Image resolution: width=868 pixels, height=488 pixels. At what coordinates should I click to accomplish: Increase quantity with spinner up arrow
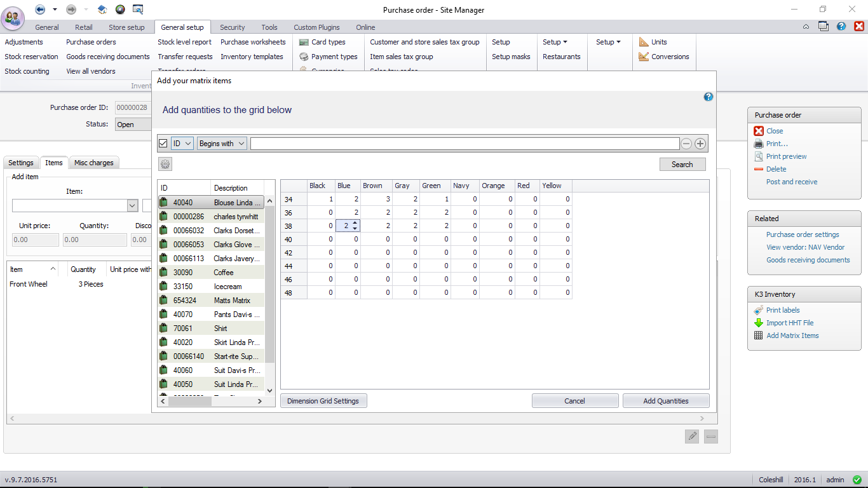(355, 223)
